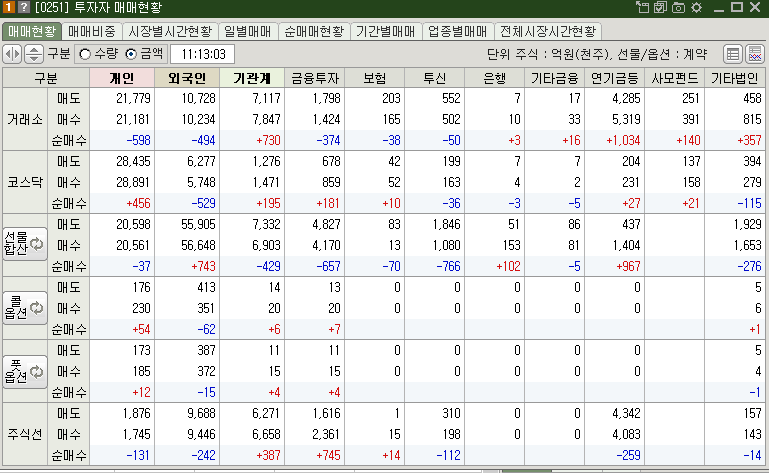
Task: Open the 전체시장시간현황 tab
Action: point(548,31)
